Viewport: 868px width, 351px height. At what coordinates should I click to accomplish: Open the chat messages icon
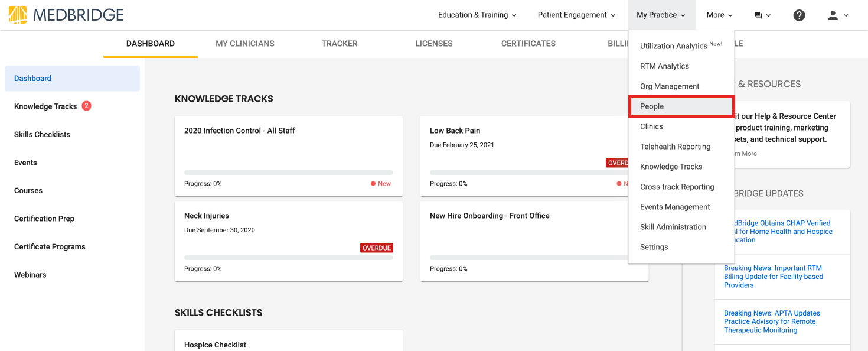pos(758,15)
